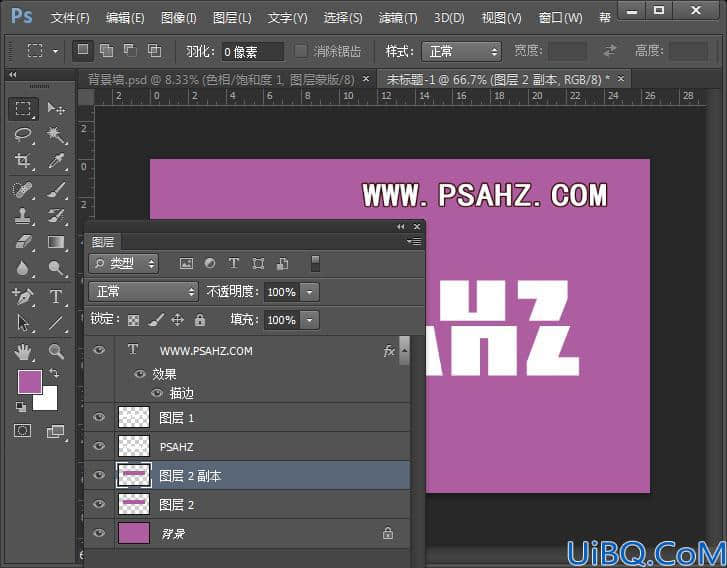Hide layer 图层 2 副本
The image size is (727, 568).
click(99, 475)
